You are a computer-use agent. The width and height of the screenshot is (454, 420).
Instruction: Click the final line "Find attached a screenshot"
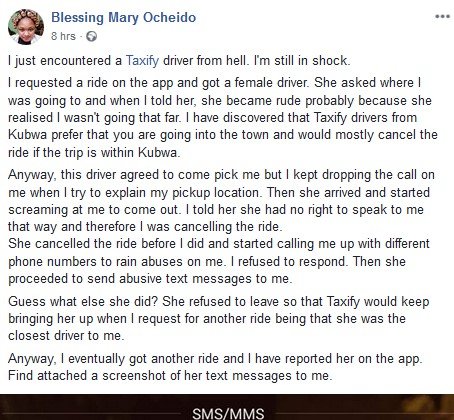170,376
